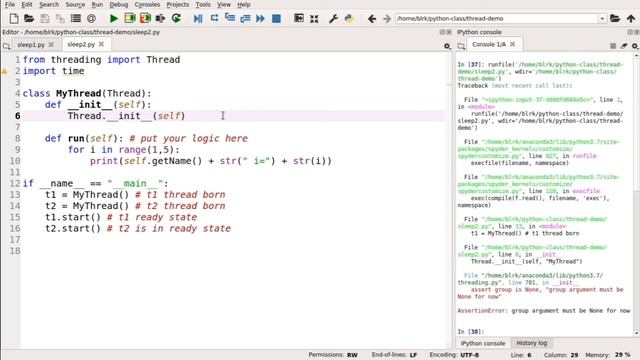Select the sleep2.py tab
Viewport: 640px width, 360px height.
81,44
